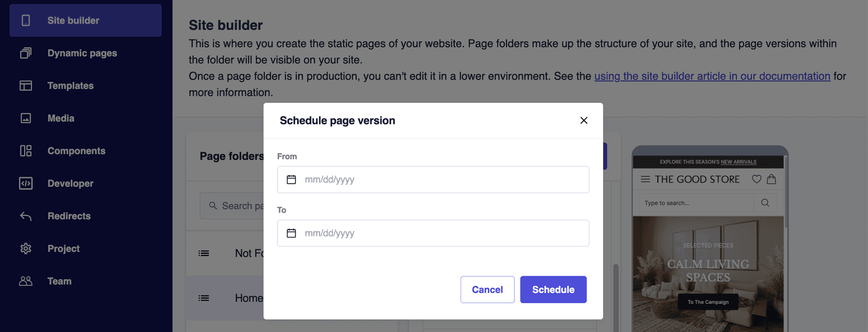868x332 pixels.
Task: Click the Developer code icon
Action: (26, 184)
